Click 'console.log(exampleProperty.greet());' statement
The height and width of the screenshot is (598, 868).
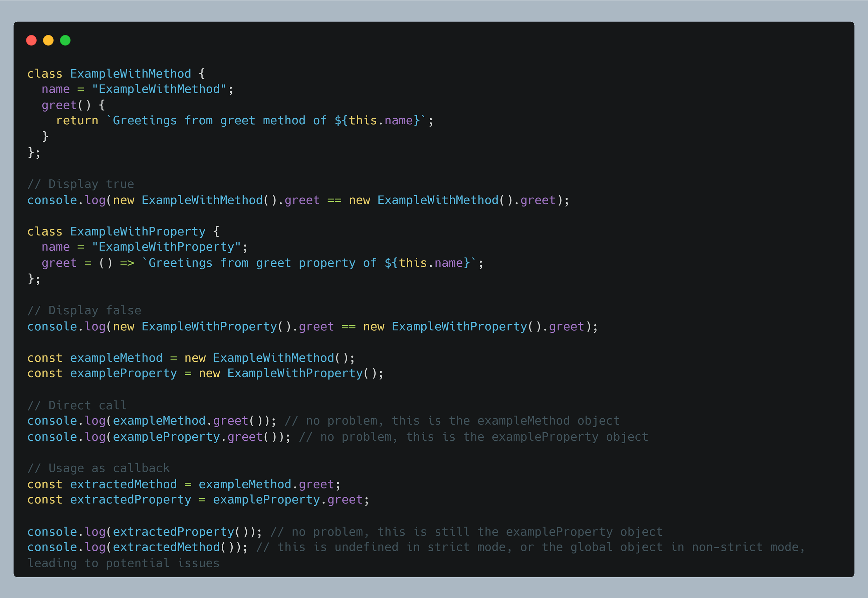coord(159,437)
